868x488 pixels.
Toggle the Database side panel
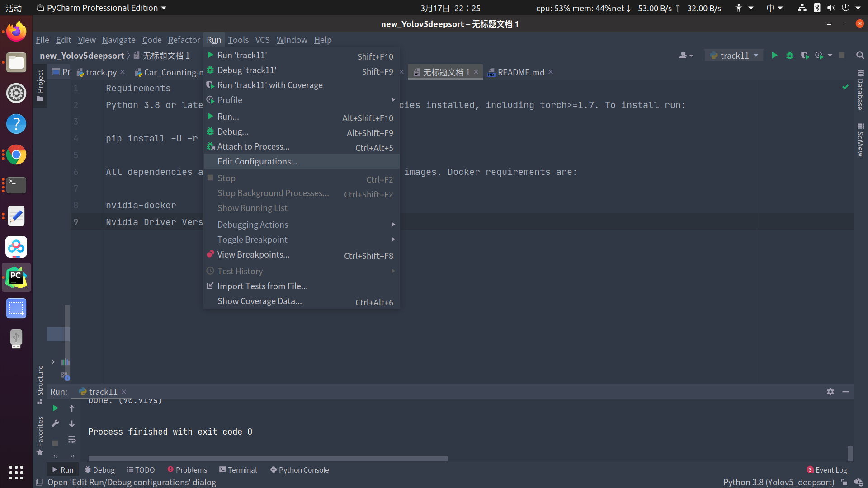click(860, 90)
